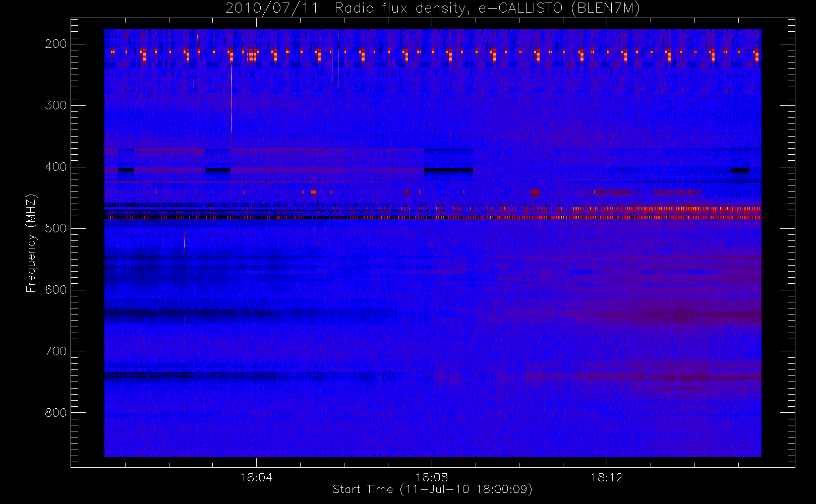
Task: Click the '300' frequency tick label
Action: pos(56,105)
